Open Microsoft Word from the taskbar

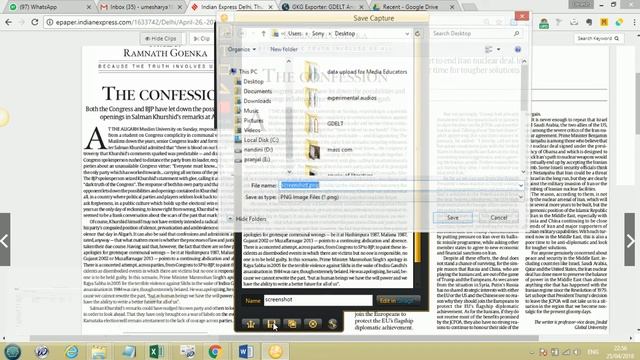click(245, 351)
